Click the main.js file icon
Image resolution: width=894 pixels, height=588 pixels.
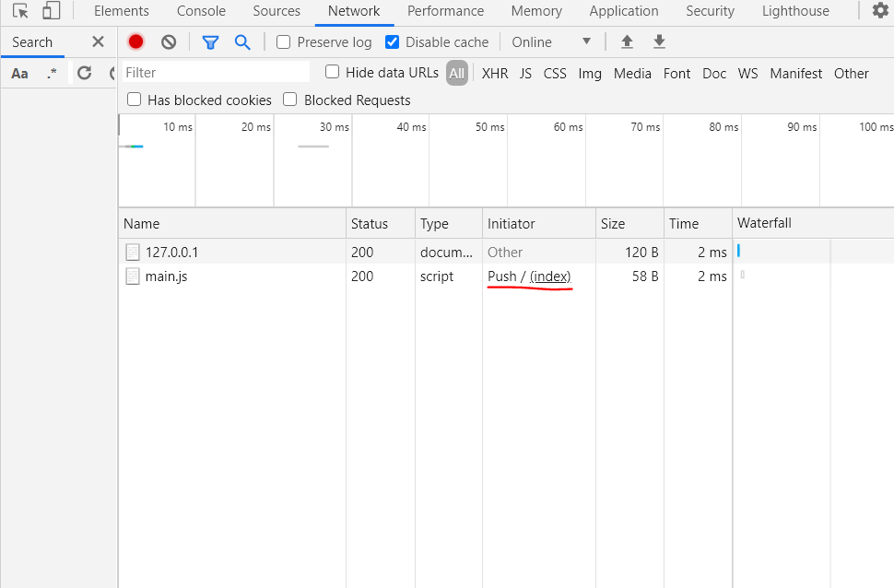[133, 276]
